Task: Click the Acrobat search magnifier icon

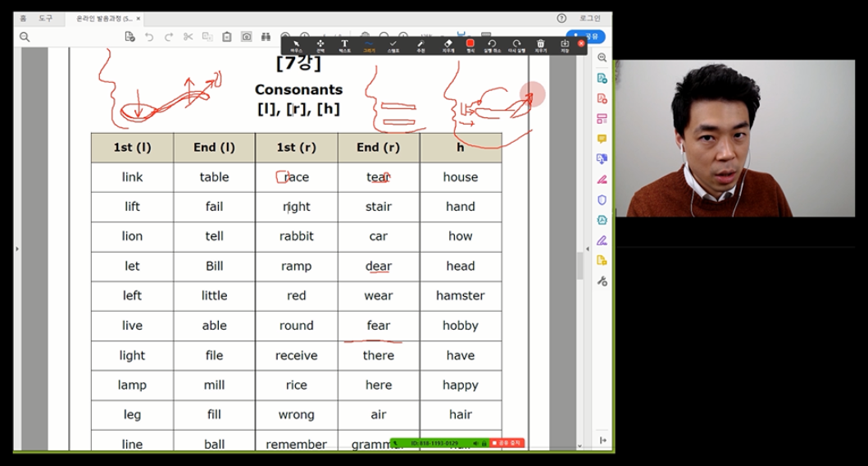Action: click(25, 37)
